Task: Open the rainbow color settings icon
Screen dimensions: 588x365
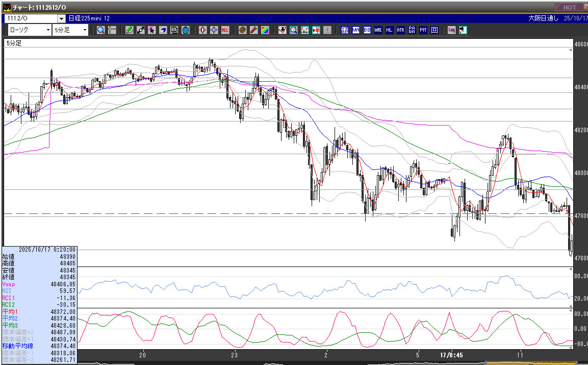Action: 265,30
